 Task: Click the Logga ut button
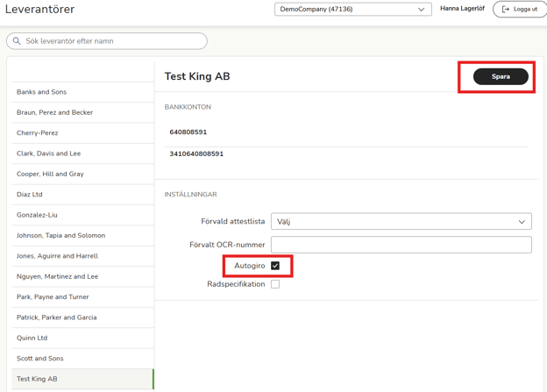pyautogui.click(x=520, y=10)
